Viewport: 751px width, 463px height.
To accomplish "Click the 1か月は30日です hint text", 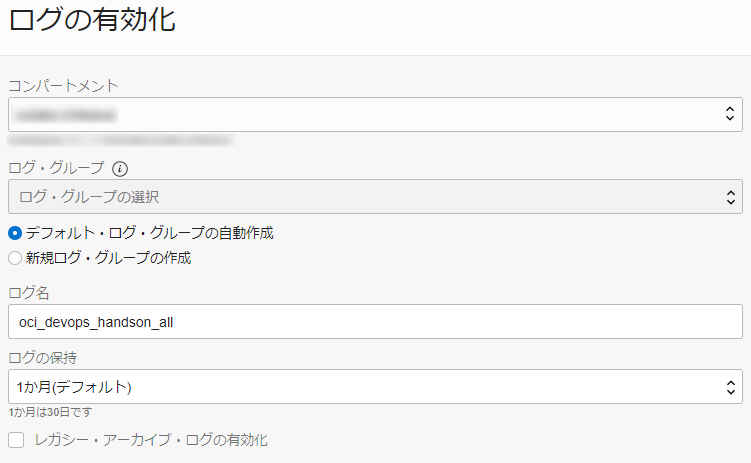I will point(51,412).
